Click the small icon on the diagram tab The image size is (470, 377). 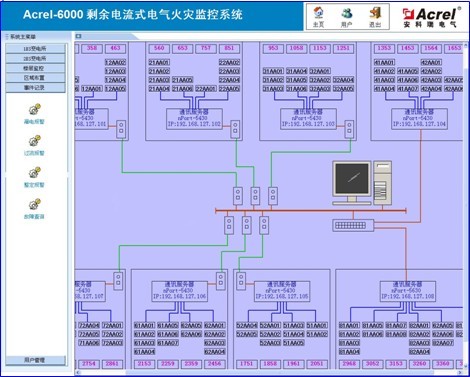pos(78,36)
